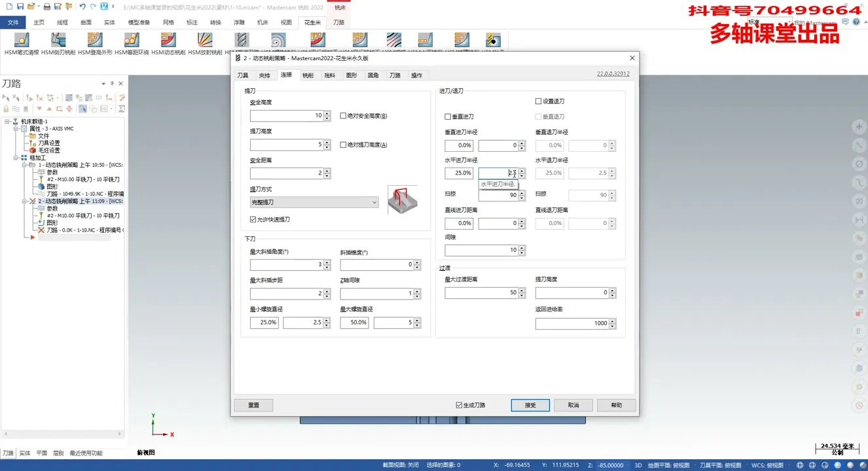This screenshot has height=471, width=868.
Task: Enable the 绝对安全高度(B) checkbox
Action: click(344, 116)
